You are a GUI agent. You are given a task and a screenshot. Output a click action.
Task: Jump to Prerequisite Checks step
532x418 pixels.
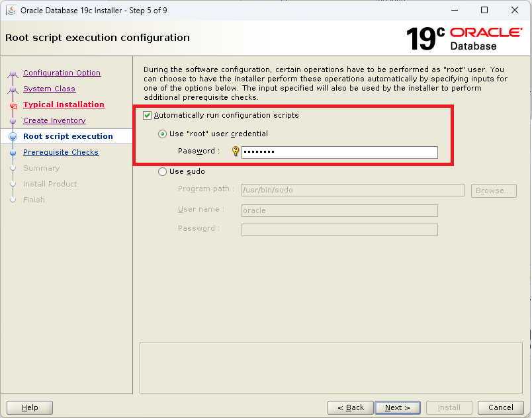tap(61, 152)
